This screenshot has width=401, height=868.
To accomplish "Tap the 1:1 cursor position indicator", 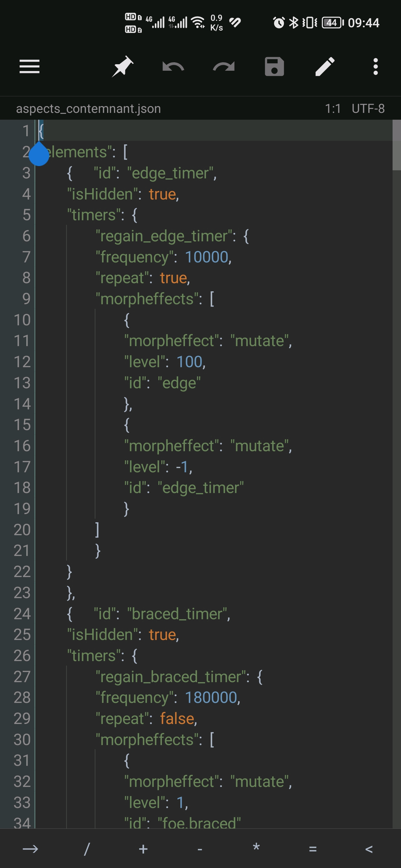I will (333, 108).
